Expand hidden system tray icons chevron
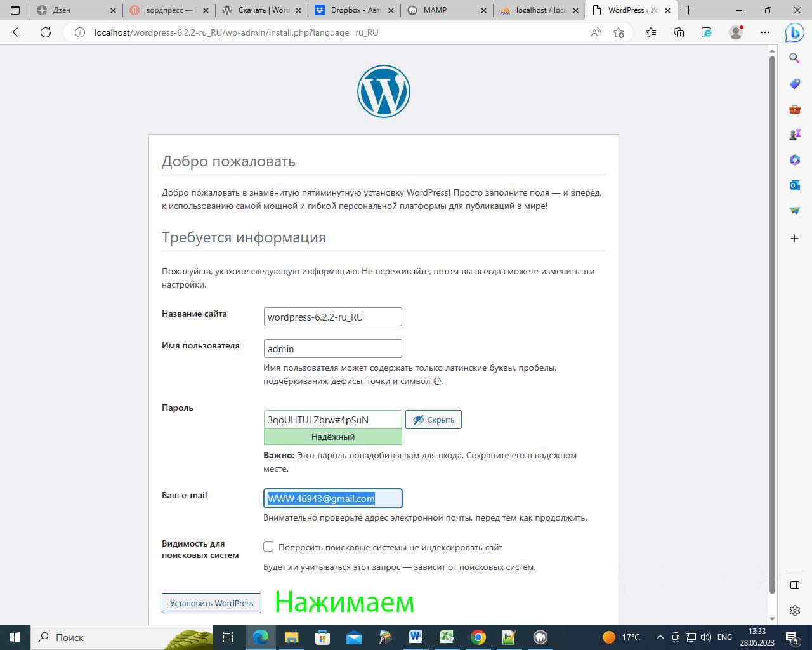Viewport: 812px width, 650px height. pos(660,637)
